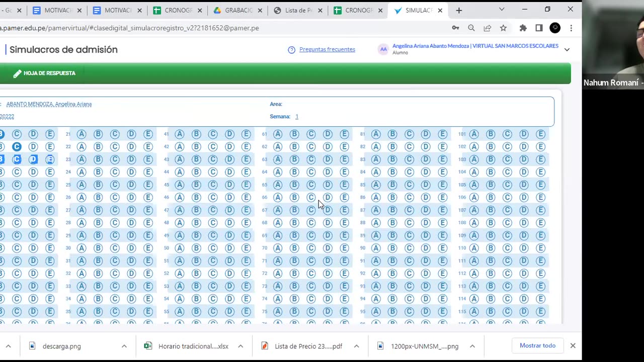Screen dimensions: 644x362
Task: Close the Lista de Pr browser tab
Action: (320, 10)
